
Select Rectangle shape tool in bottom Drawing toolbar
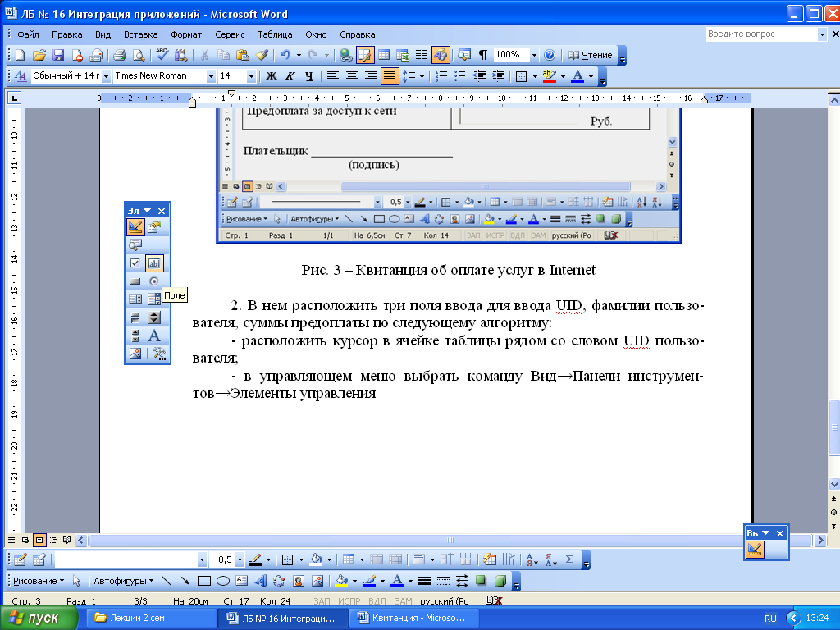pyautogui.click(x=203, y=581)
